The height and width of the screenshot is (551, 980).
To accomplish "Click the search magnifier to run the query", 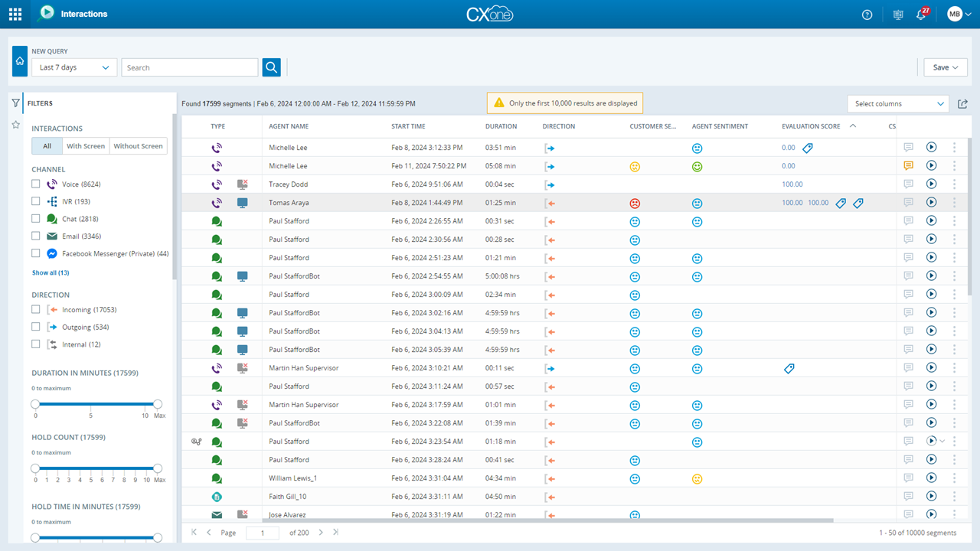I will pos(271,67).
